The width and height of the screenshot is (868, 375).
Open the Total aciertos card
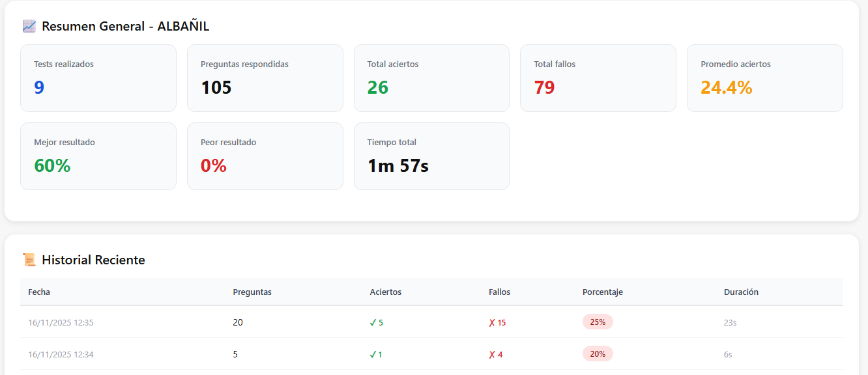[431, 78]
